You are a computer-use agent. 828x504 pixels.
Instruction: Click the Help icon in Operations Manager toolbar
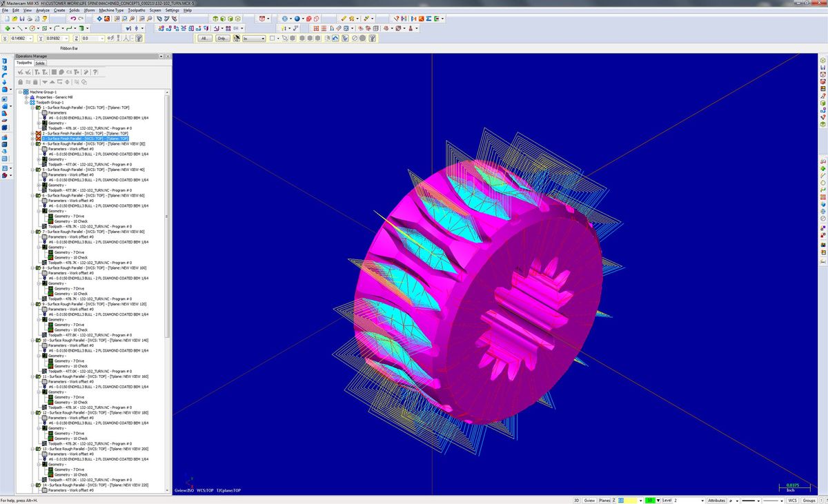[95, 72]
